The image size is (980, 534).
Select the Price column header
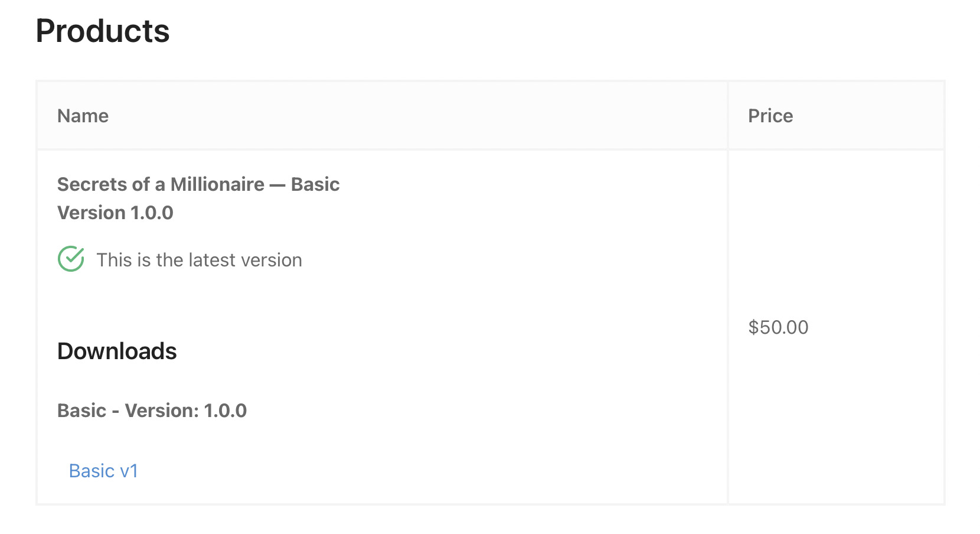point(770,116)
